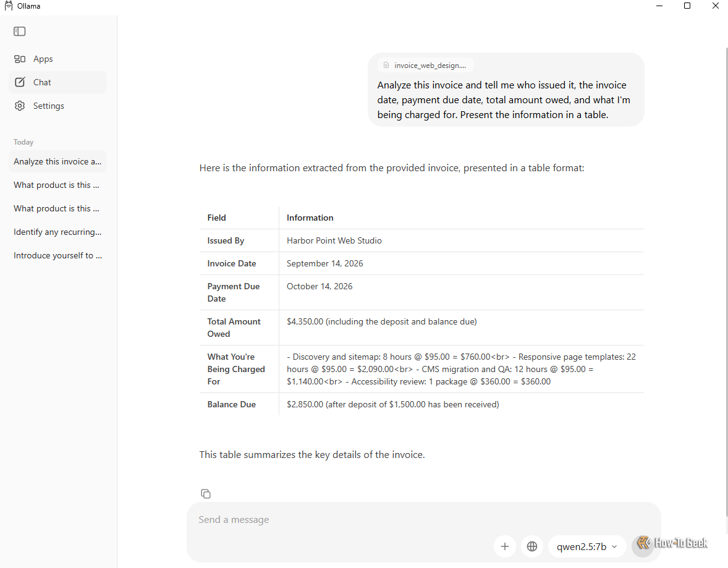This screenshot has width=728, height=568.
Task: Click the 'Invoice Date' field label
Action: [x=232, y=263]
